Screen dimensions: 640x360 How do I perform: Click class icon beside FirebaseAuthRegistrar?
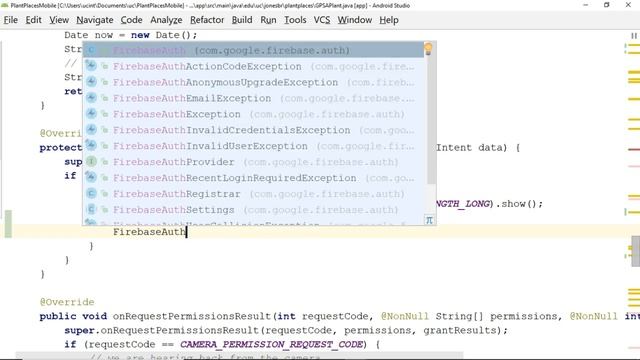point(91,193)
